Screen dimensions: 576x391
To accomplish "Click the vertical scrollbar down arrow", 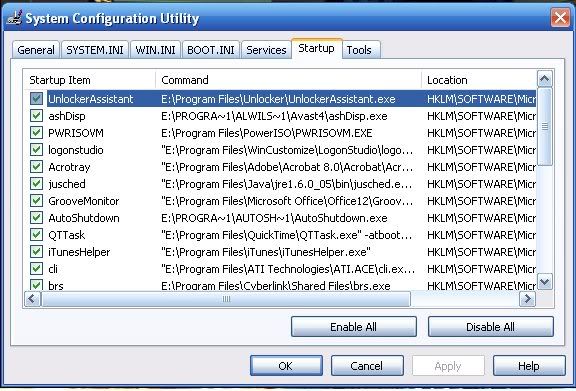I will [x=545, y=282].
